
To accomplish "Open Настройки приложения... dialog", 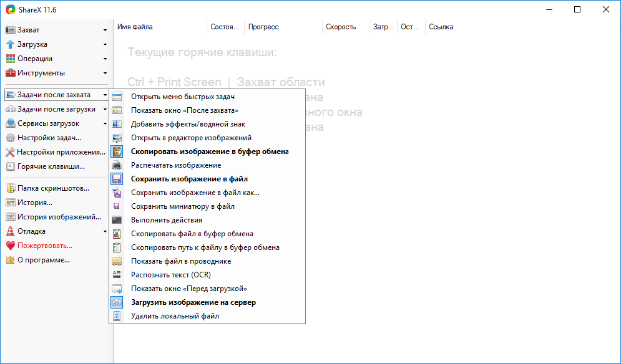I will [x=57, y=152].
